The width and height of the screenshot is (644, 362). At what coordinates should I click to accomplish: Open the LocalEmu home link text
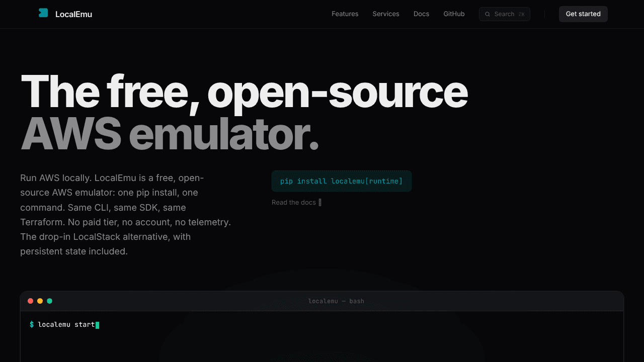pos(73,14)
